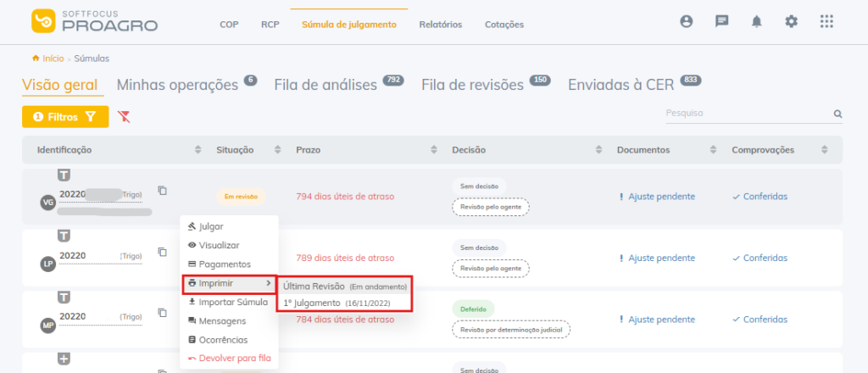Click the copy icon beside the first identification
The width and height of the screenshot is (868, 373).
162,191
